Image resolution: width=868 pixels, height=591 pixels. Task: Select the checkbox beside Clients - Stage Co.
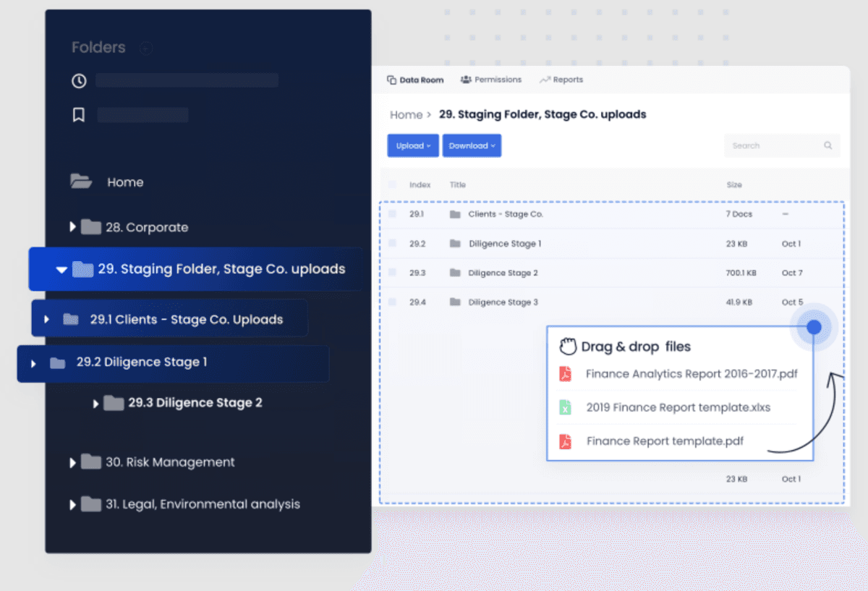click(393, 214)
